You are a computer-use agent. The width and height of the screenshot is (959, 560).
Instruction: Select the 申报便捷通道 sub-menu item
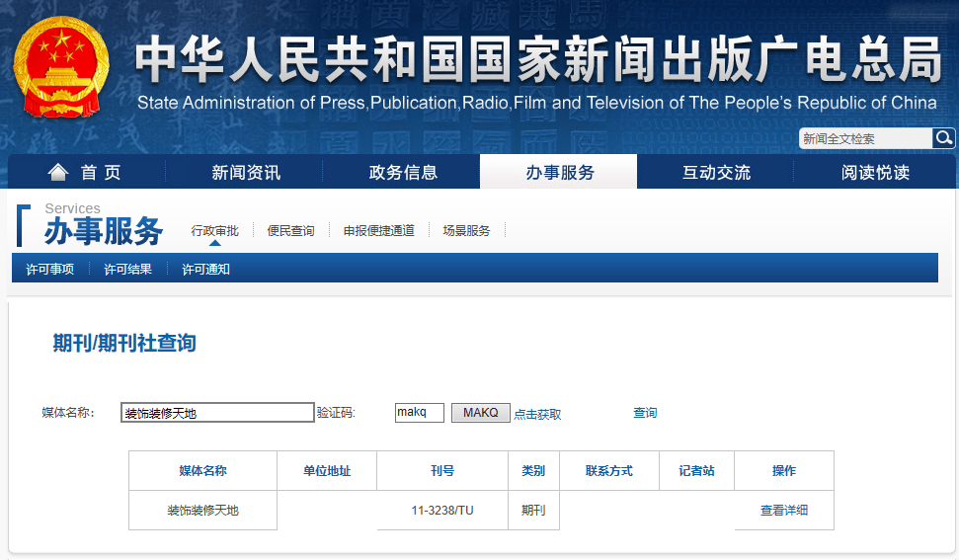pyautogui.click(x=378, y=230)
